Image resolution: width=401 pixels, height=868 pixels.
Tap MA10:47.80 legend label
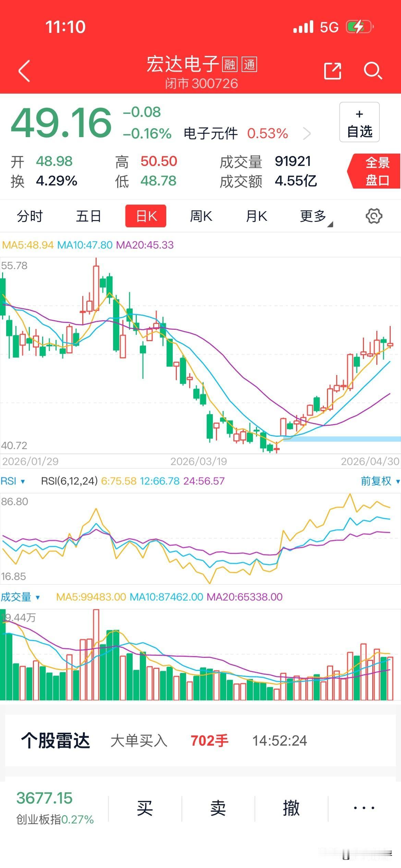coord(85,245)
